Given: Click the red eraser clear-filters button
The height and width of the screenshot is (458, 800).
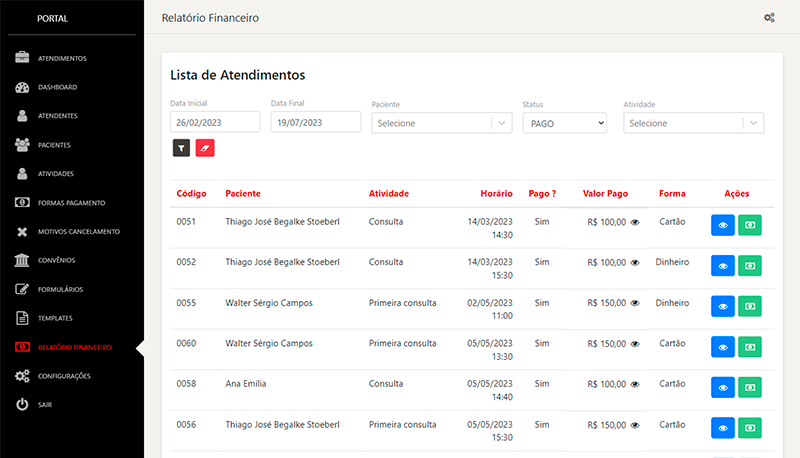Looking at the screenshot, I should tap(205, 147).
